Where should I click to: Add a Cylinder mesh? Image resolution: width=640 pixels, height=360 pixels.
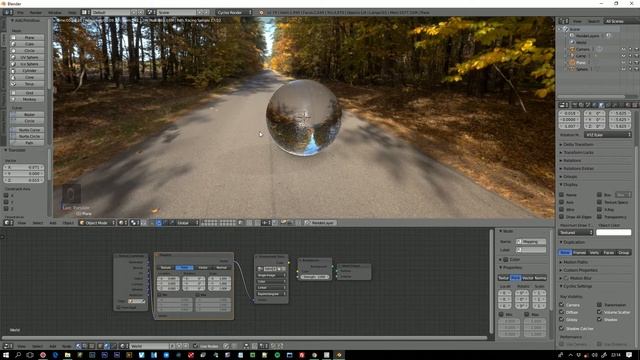coord(27,71)
